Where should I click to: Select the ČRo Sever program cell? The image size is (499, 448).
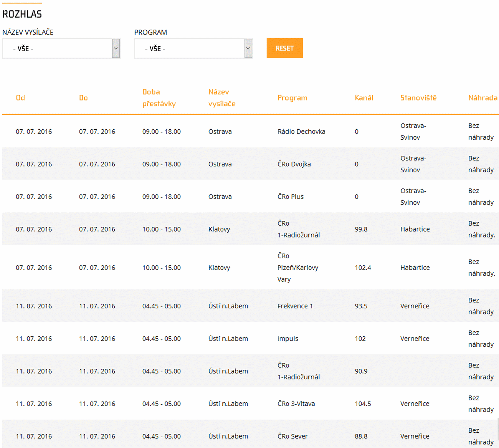292,436
